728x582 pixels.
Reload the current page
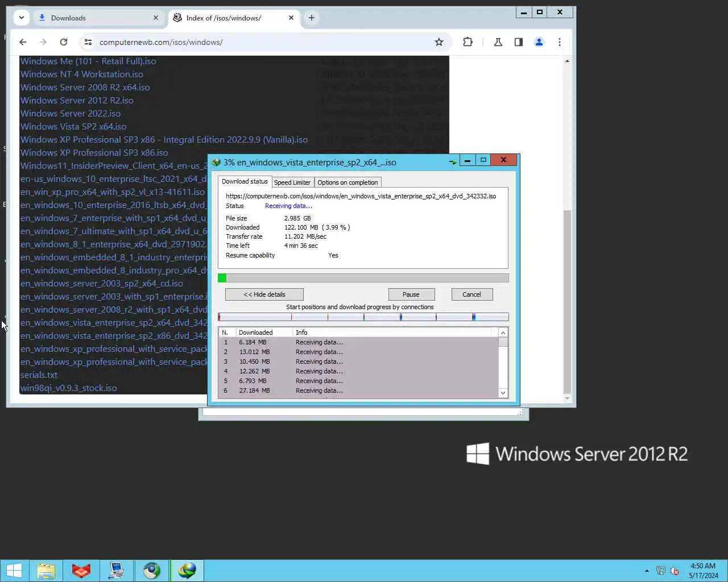coord(64,42)
